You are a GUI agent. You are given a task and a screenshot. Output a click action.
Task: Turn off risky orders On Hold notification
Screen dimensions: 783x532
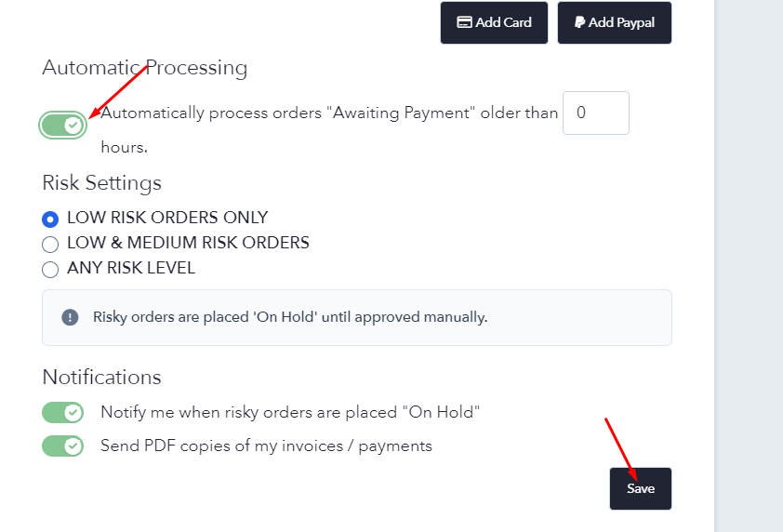click(62, 413)
